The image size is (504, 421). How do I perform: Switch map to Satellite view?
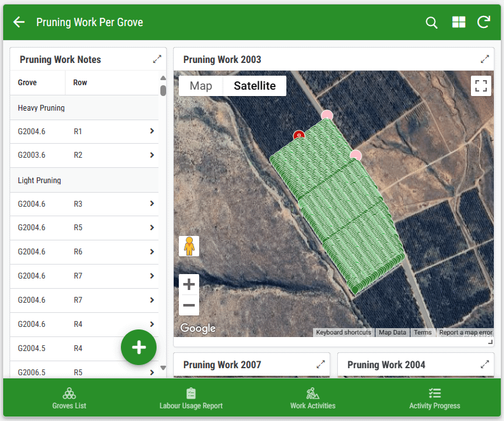coord(255,86)
